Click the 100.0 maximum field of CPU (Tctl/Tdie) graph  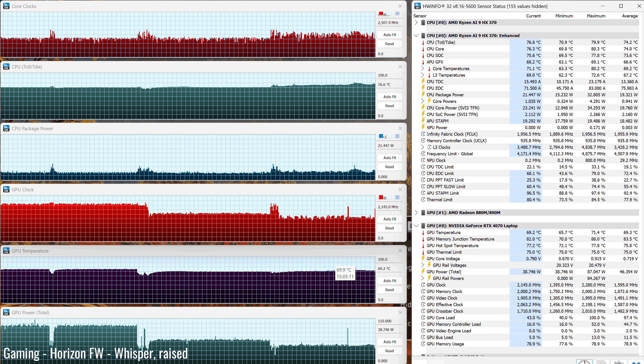[x=390, y=75]
